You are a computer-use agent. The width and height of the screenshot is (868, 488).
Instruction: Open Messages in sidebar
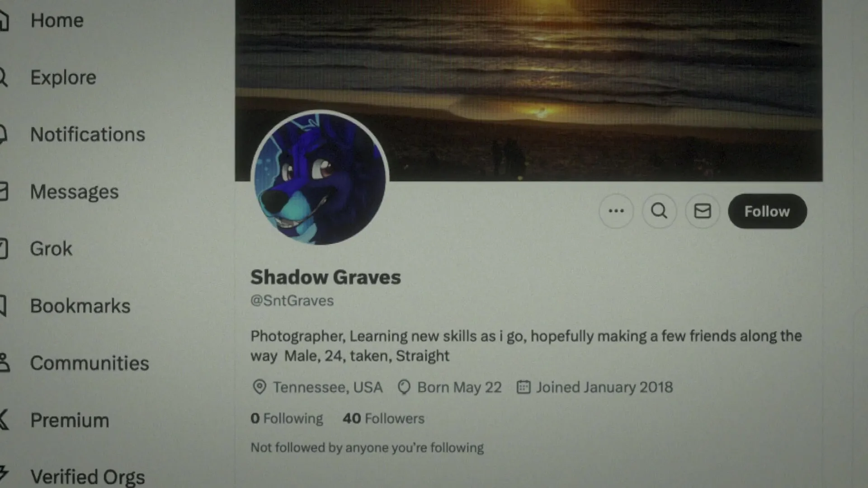pos(75,192)
